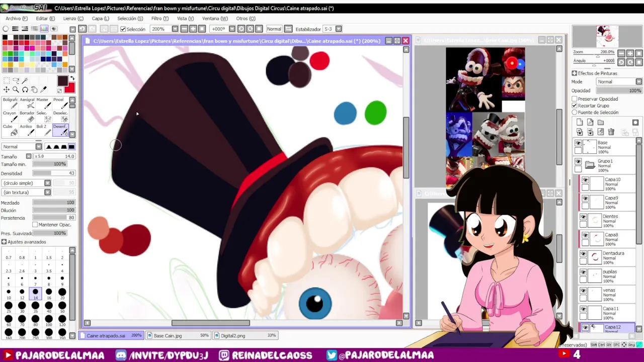Image resolution: width=644 pixels, height=362 pixels.
Task: Select the lasso selection tool
Action: 16,81
